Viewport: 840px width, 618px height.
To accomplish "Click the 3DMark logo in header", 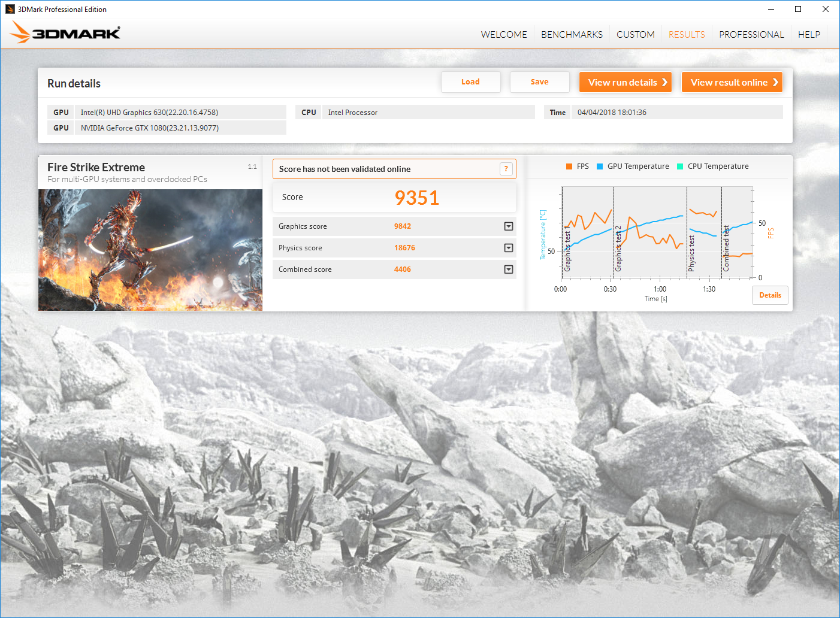I will 65,33.
